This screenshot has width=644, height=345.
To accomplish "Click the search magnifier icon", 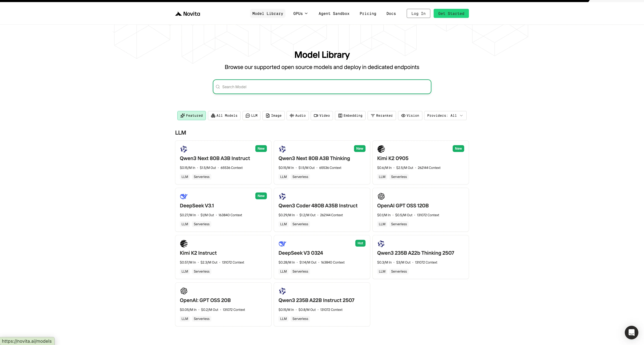I will tap(218, 87).
